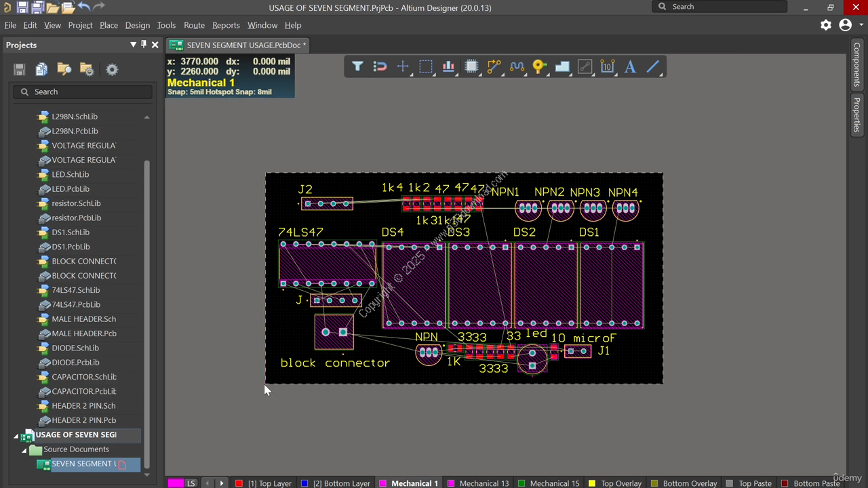This screenshot has height=488, width=868.
Task: Click the redo arrow in title bar
Action: pos(99,7)
